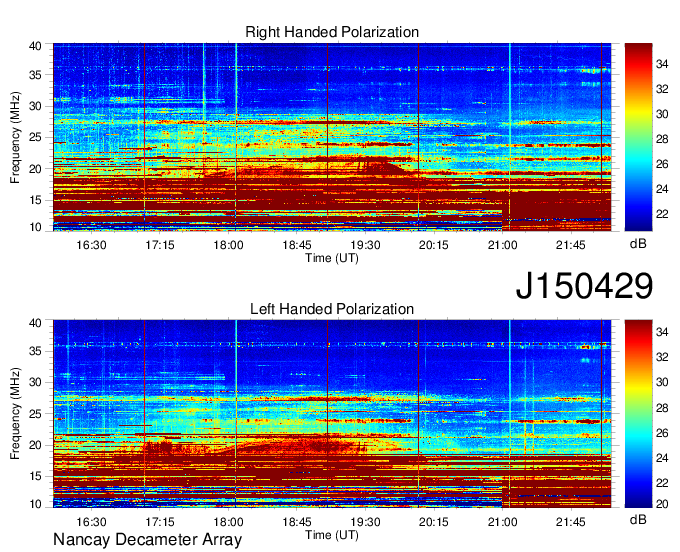Click the 17:15 tick under Left Handed plot

pyautogui.click(x=160, y=522)
